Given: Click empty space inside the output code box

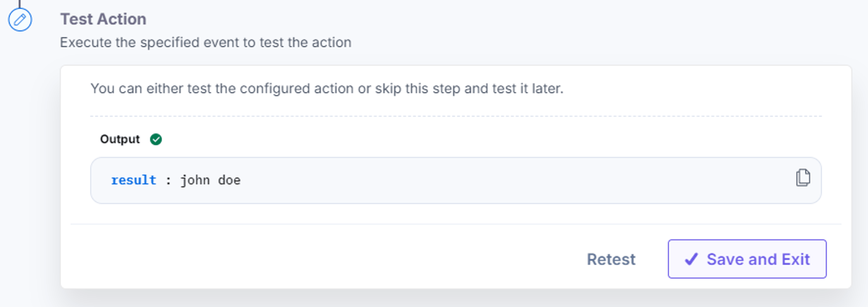Looking at the screenshot, I should 505,180.
